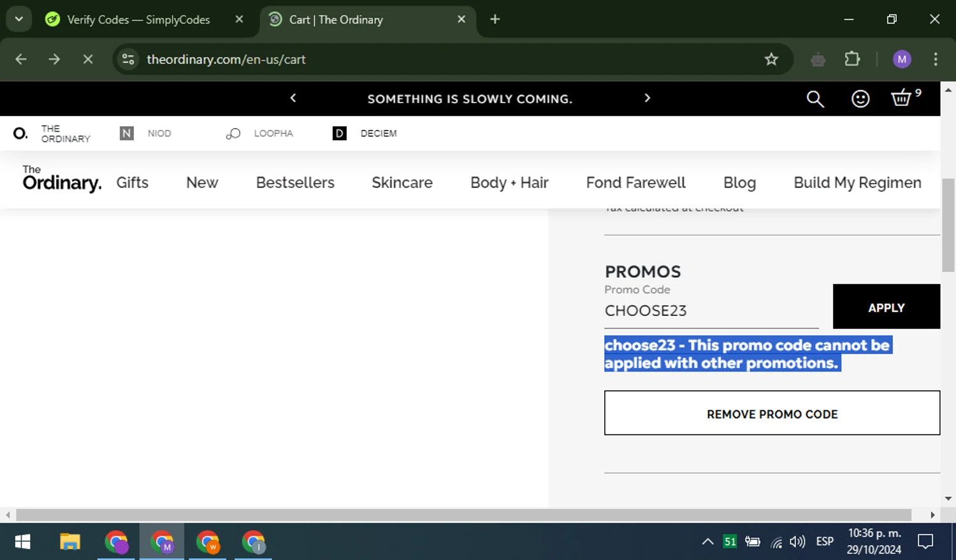Open the LOOPHA brand link
The height and width of the screenshot is (560, 956).
259,133
